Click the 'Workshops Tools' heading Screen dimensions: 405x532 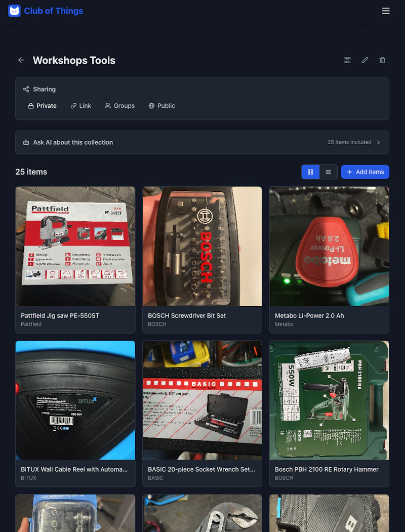74,60
